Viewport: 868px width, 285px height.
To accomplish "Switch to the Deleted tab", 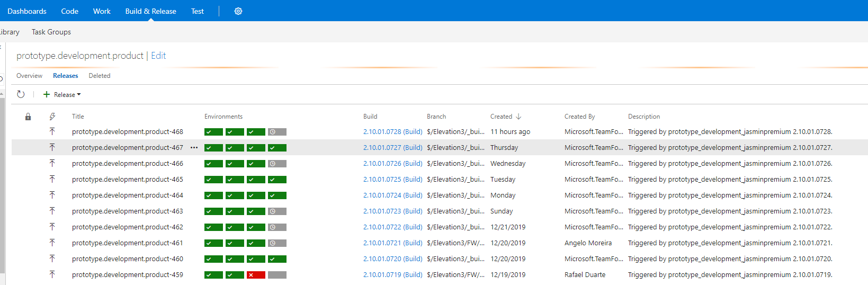I will 100,76.
